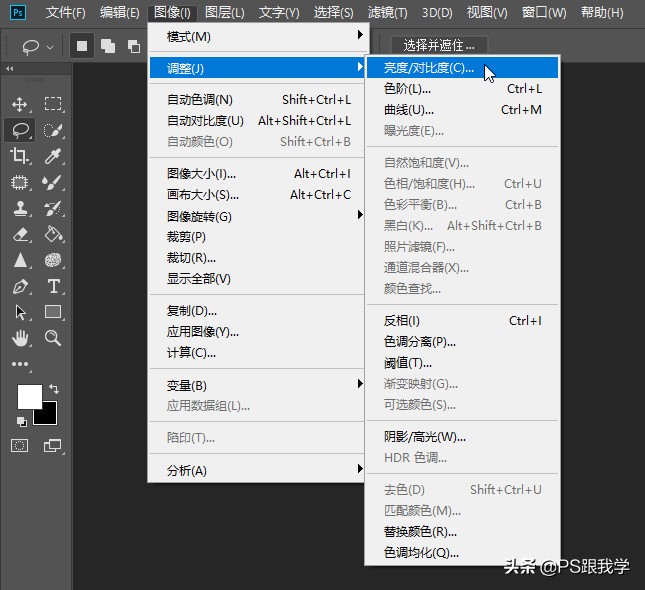Choose Add to Selection mode
Screen dimensions: 645x590
pos(108,46)
